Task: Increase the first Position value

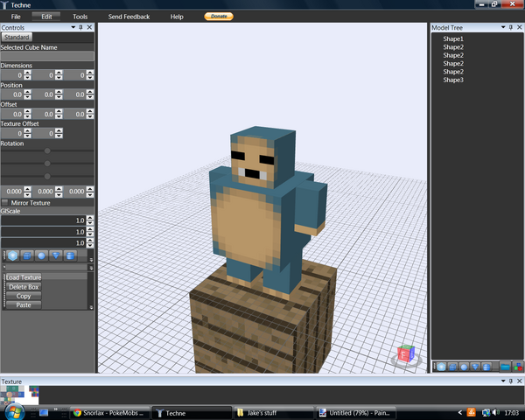Action: [27, 92]
